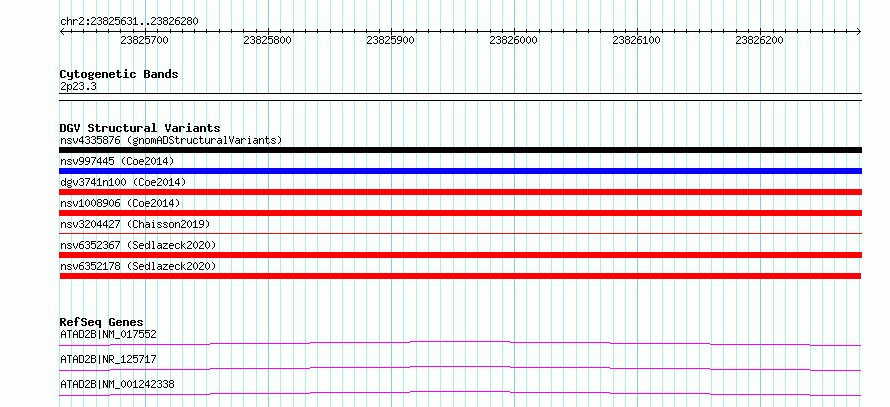This screenshot has height=407, width=890.
Task: Click the blue nsv997445 variant bar
Action: (x=460, y=171)
